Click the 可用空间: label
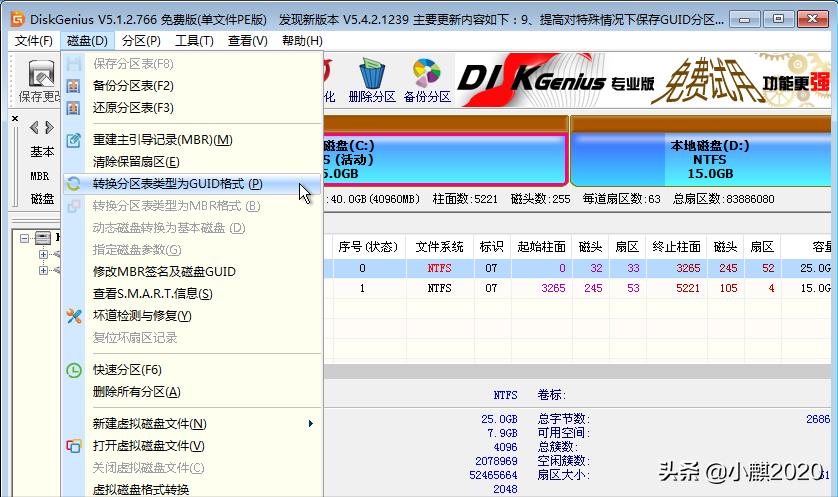838x497 pixels. point(563,433)
